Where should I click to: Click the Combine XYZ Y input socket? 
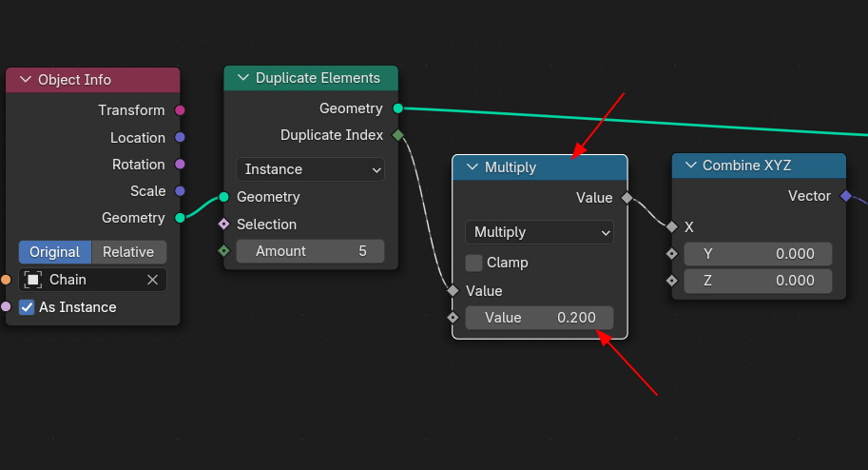click(672, 254)
